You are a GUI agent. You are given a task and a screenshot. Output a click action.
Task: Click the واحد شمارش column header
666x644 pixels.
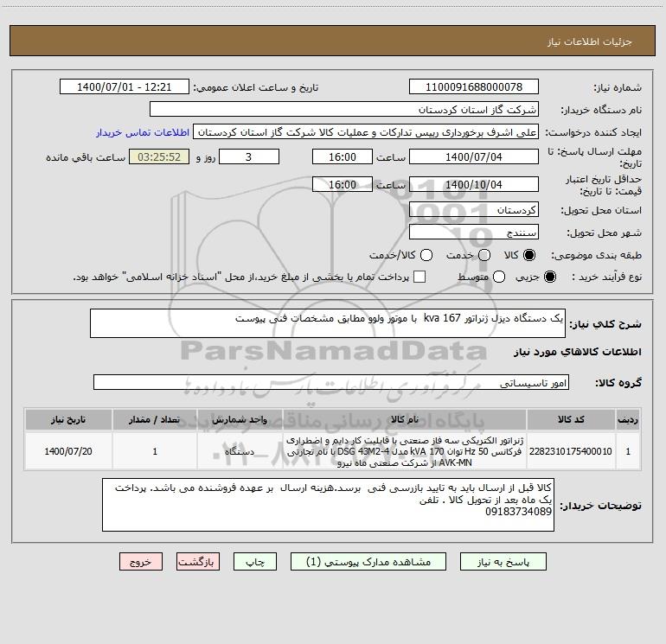[x=240, y=419]
